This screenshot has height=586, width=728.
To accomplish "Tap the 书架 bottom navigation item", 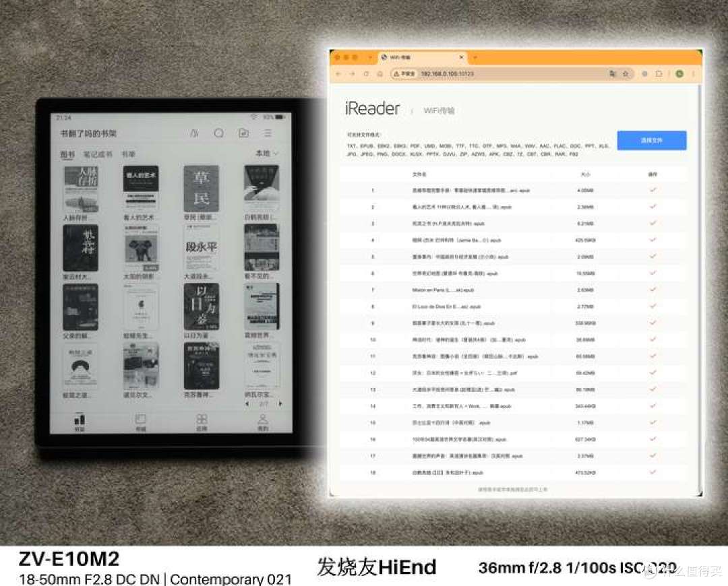I will [x=80, y=422].
